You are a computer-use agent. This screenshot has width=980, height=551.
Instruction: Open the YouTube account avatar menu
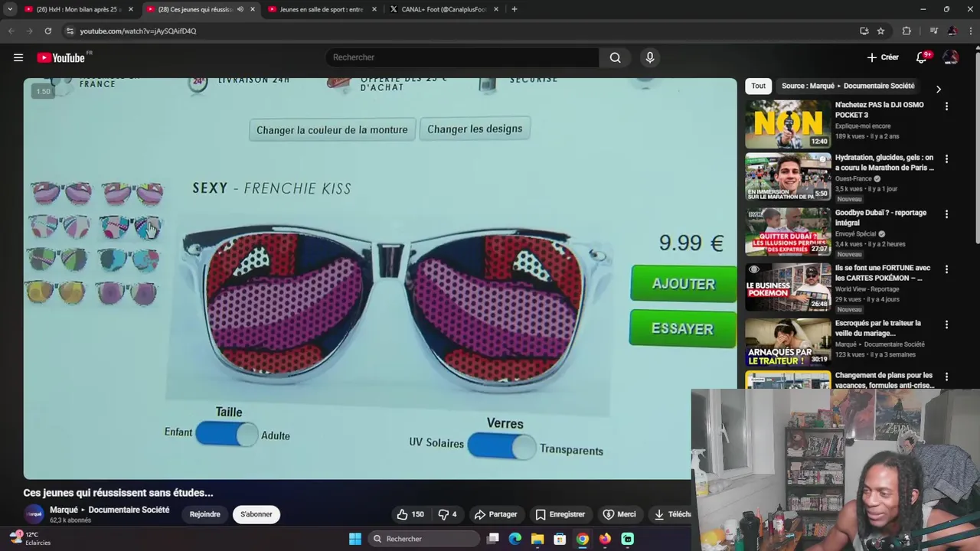click(x=951, y=57)
